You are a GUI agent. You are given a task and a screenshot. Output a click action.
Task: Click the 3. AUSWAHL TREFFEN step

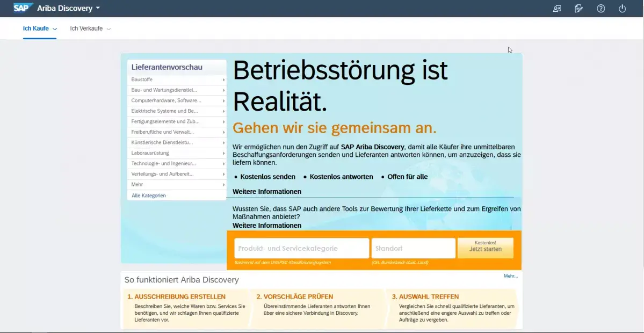[x=425, y=296]
